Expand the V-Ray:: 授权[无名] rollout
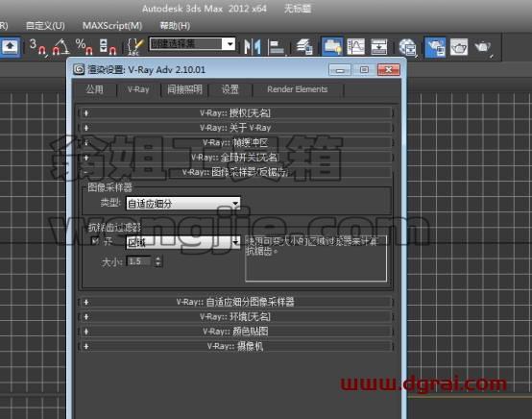This screenshot has width=532, height=419. 236,113
